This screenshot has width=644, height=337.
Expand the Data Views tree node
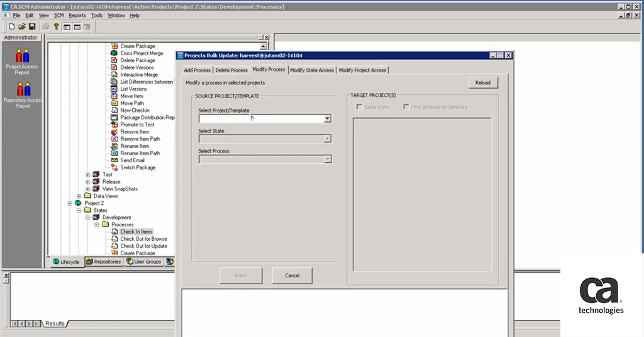coord(79,196)
